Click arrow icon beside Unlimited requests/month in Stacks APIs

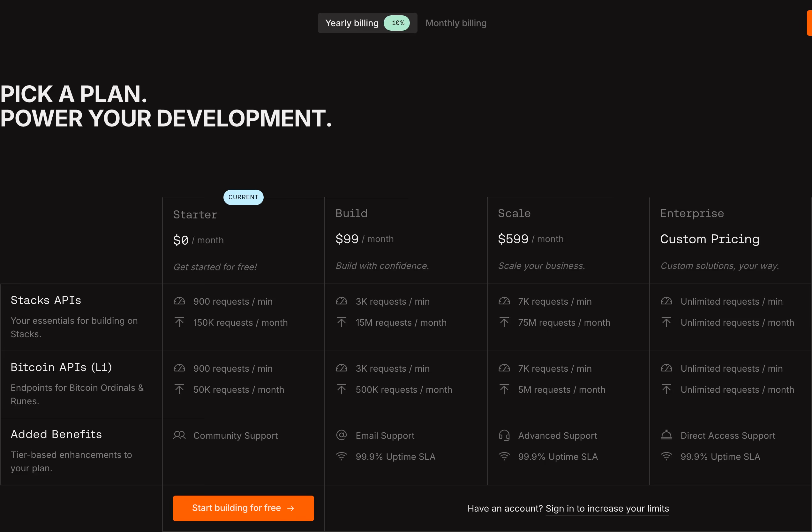click(666, 322)
